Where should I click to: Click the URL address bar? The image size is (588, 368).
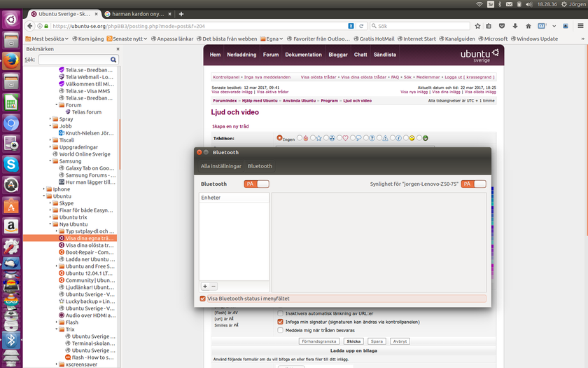click(199, 26)
